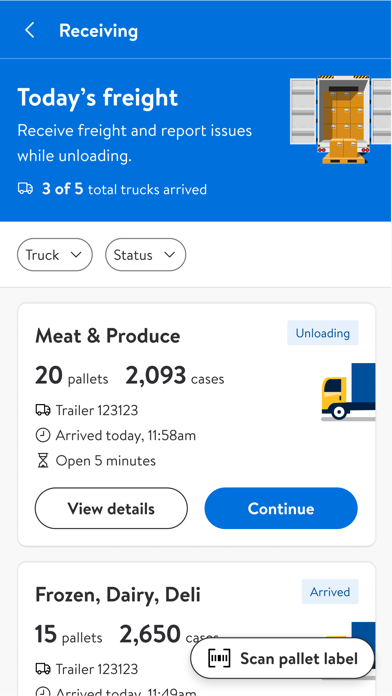Open the Truck filter dropdown
Image resolution: width=392 pixels, height=696 pixels.
pyautogui.click(x=55, y=255)
